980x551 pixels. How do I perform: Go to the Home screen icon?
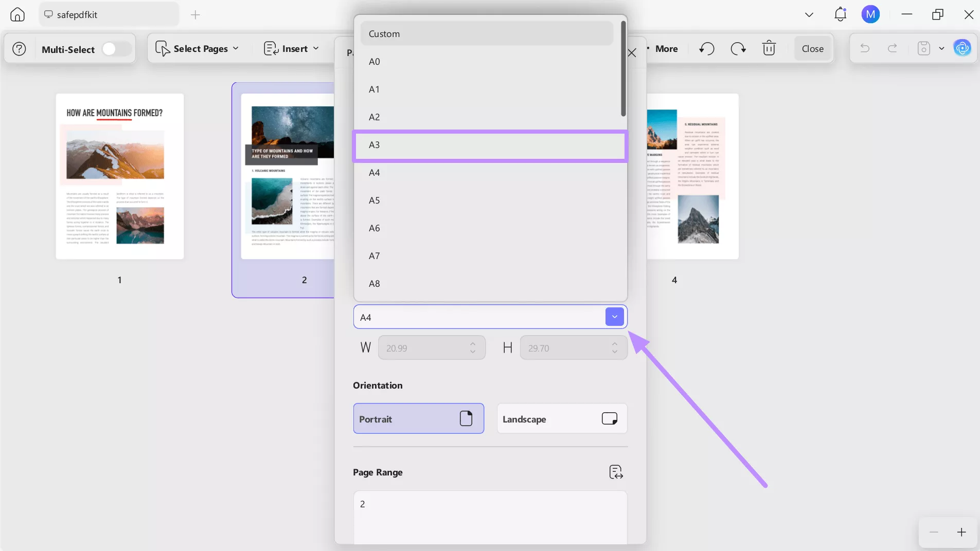17,14
